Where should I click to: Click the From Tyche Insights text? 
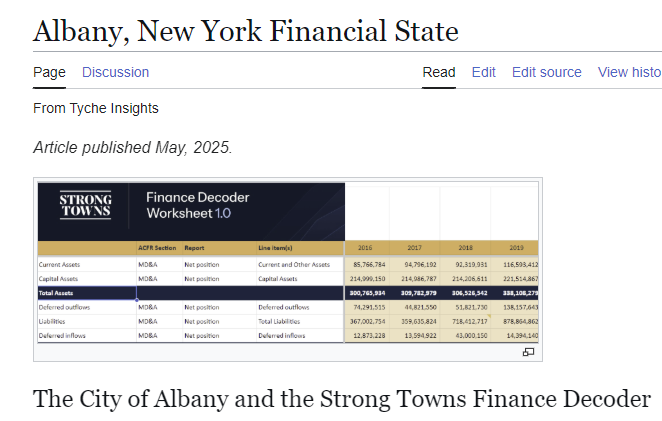pos(95,108)
